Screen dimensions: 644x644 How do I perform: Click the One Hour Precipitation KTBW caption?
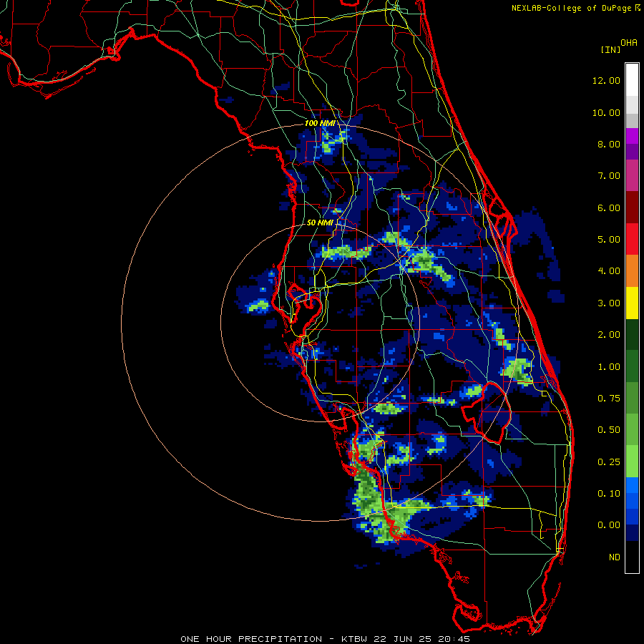[x=325, y=639]
